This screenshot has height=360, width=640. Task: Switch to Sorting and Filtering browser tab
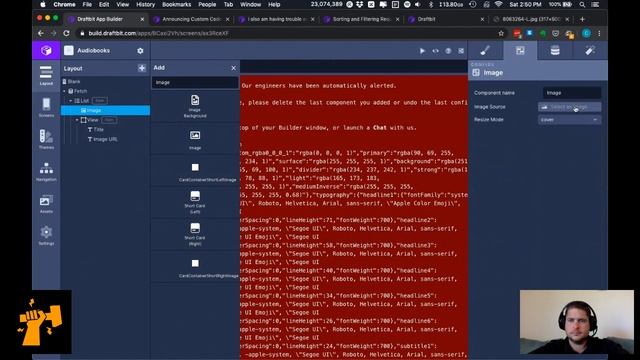pyautogui.click(x=361, y=19)
